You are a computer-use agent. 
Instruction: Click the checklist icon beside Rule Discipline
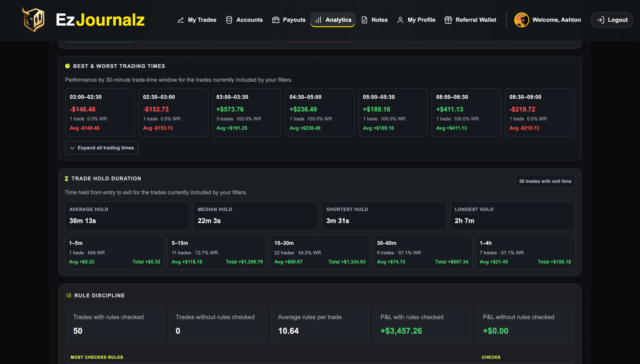69,295
